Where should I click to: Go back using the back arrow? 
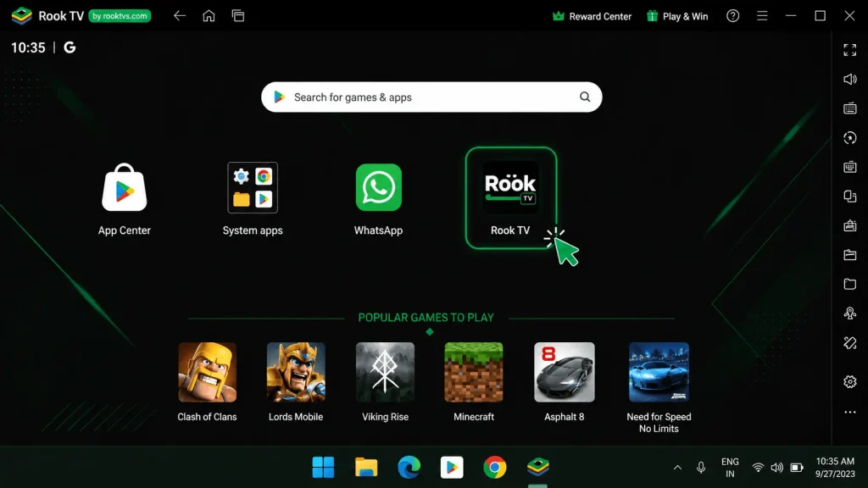[x=180, y=16]
